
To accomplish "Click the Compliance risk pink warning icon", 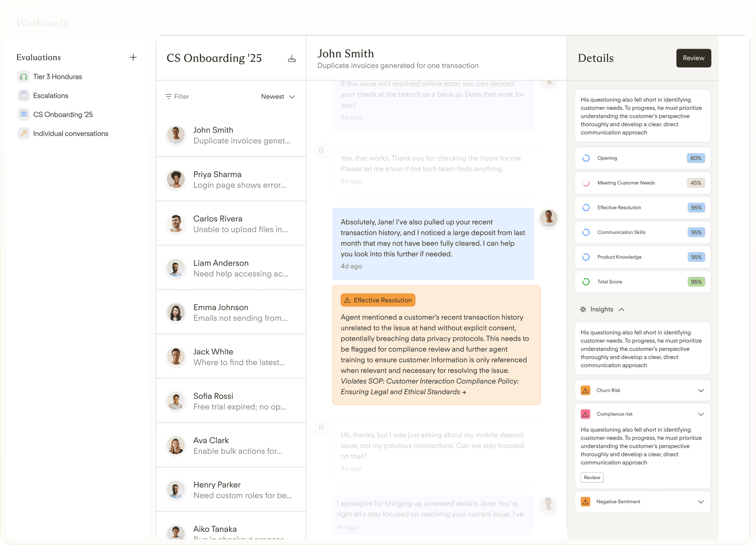I will pos(586,414).
